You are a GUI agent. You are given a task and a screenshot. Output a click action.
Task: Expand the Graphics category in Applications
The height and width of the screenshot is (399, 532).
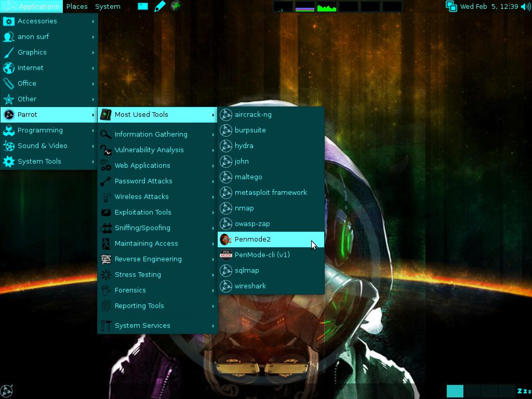(x=31, y=52)
